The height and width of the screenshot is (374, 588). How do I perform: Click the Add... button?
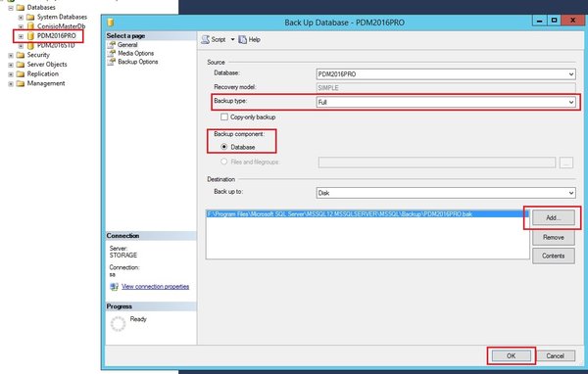(553, 217)
